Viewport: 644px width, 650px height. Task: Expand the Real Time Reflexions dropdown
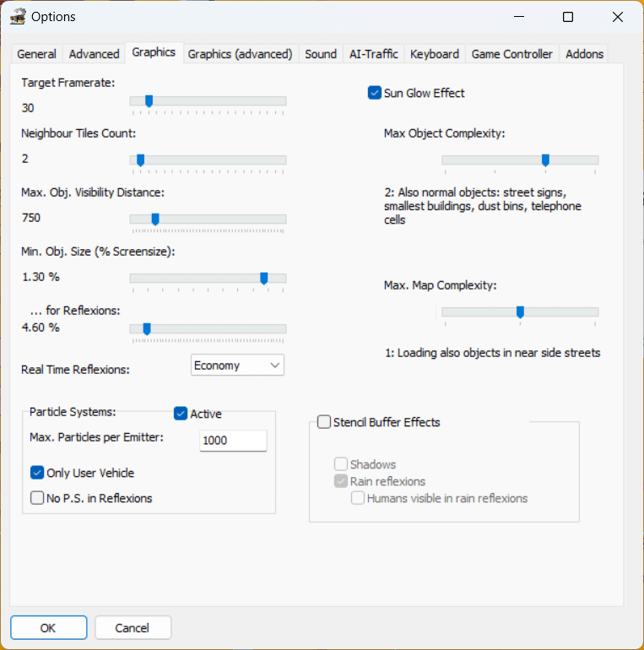pyautogui.click(x=238, y=366)
